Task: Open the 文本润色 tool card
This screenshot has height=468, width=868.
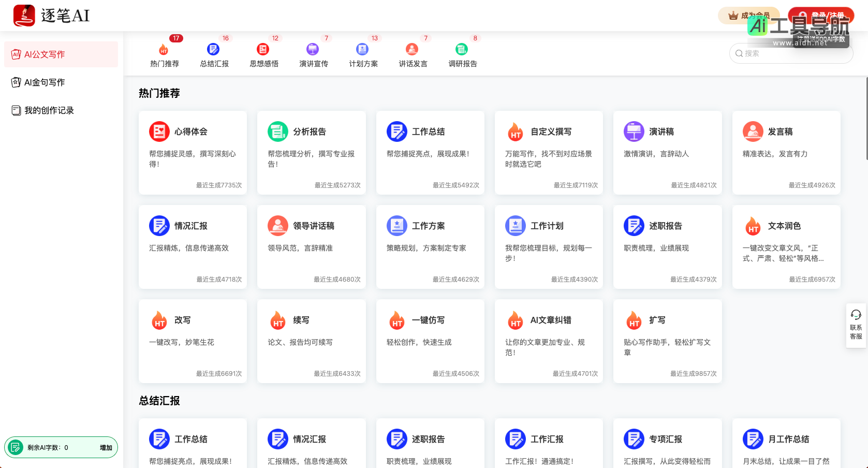Action: (x=786, y=247)
